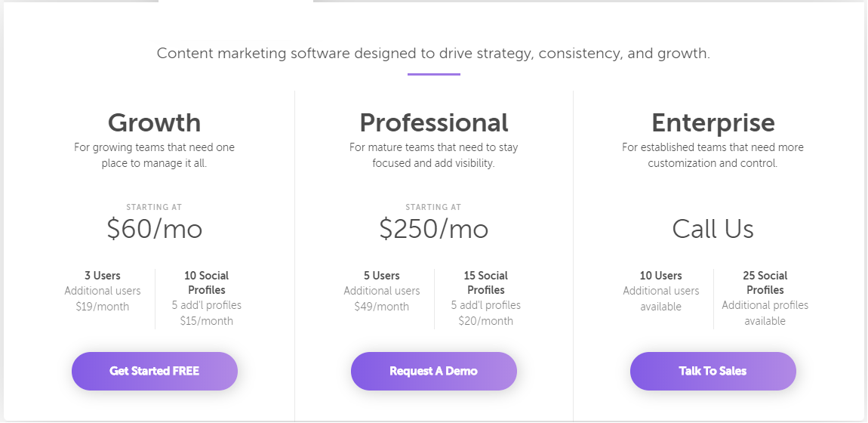Select the 10 Users label
This screenshot has width=868, height=423.
[x=661, y=276]
